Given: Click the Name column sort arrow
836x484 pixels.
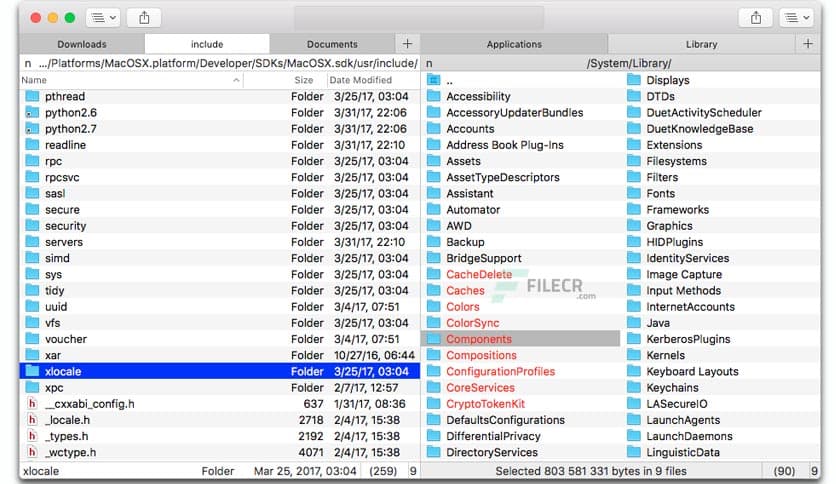Looking at the screenshot, I should 236,80.
